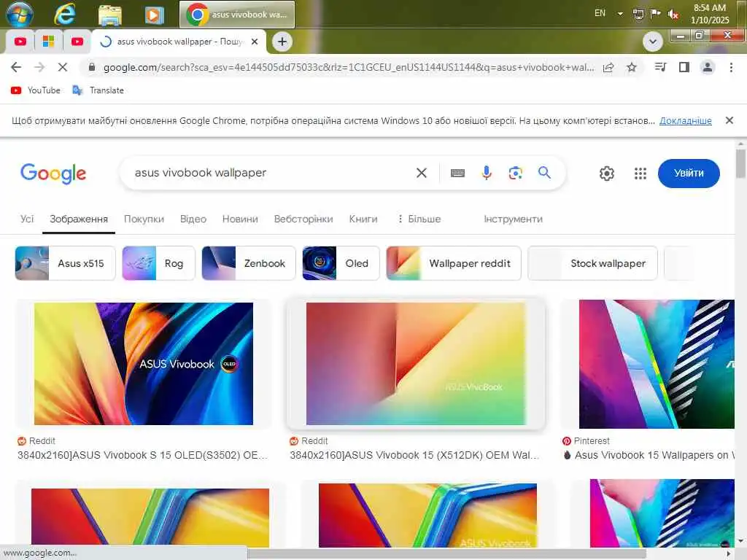747x560 pixels.
Task: Close the asus vivobook wallpaper tab
Action: (255, 42)
